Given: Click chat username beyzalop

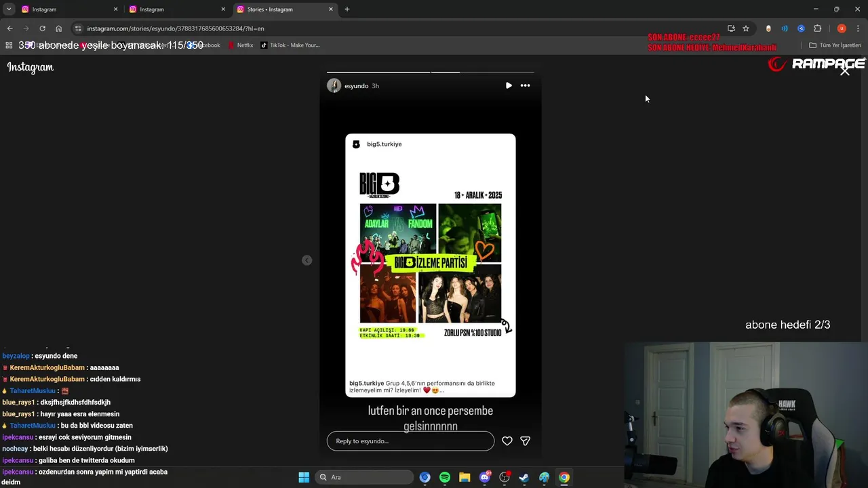Looking at the screenshot, I should [x=16, y=356].
